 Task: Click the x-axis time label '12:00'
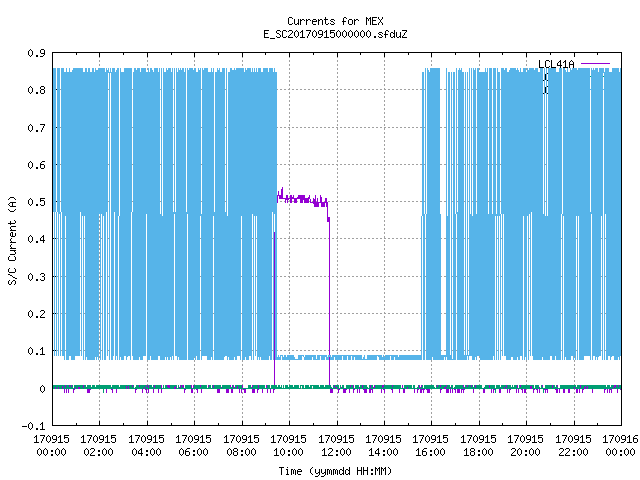336,452
